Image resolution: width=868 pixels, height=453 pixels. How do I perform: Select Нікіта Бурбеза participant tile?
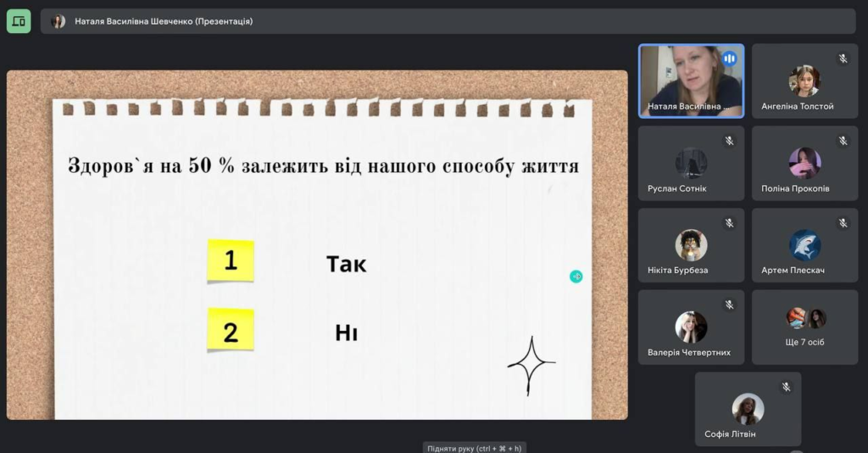[692, 245]
